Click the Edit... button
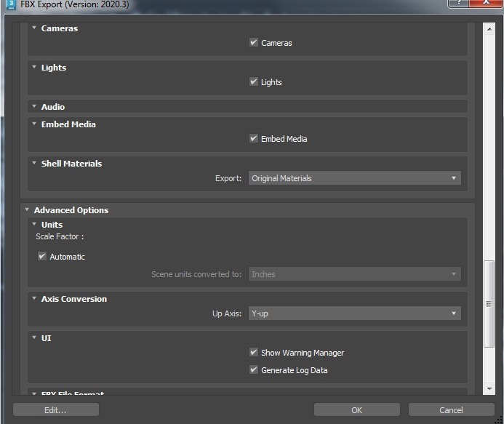Viewport: 504px width, 424px height. [x=56, y=410]
